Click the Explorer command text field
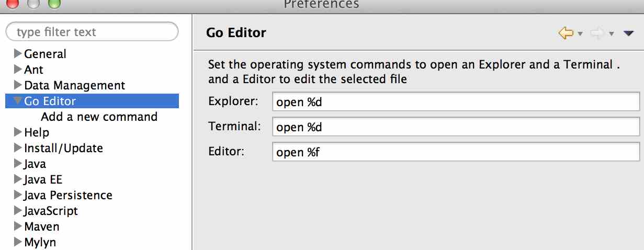This screenshot has width=644, height=250. click(x=455, y=102)
